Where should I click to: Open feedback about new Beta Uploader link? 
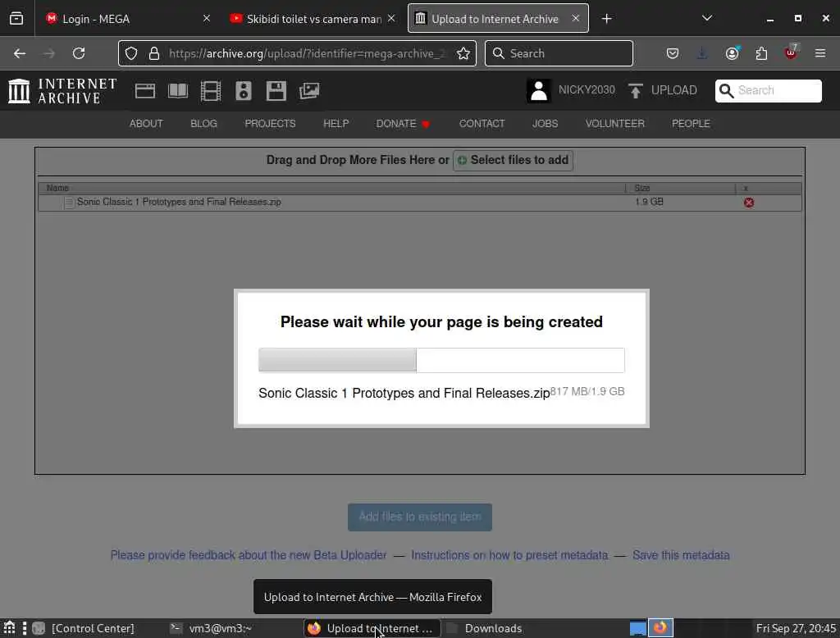point(249,555)
